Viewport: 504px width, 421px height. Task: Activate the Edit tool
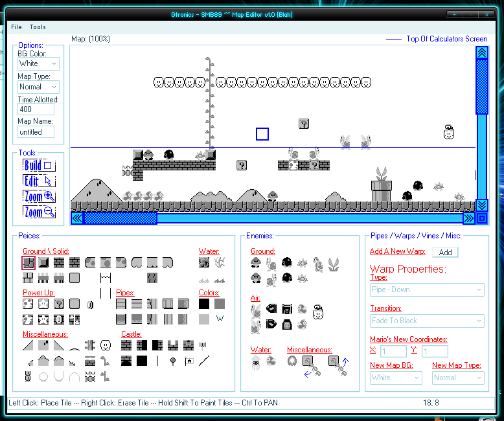click(40, 181)
